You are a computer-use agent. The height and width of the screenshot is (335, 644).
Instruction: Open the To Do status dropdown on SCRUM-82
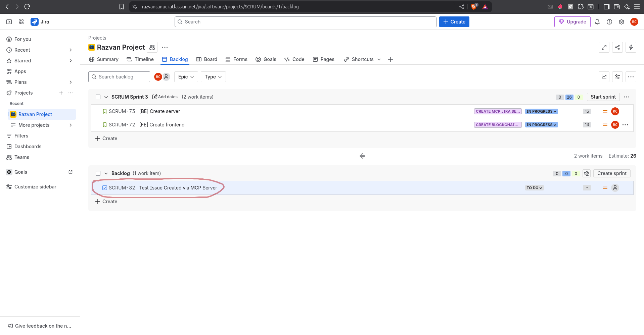tap(534, 187)
